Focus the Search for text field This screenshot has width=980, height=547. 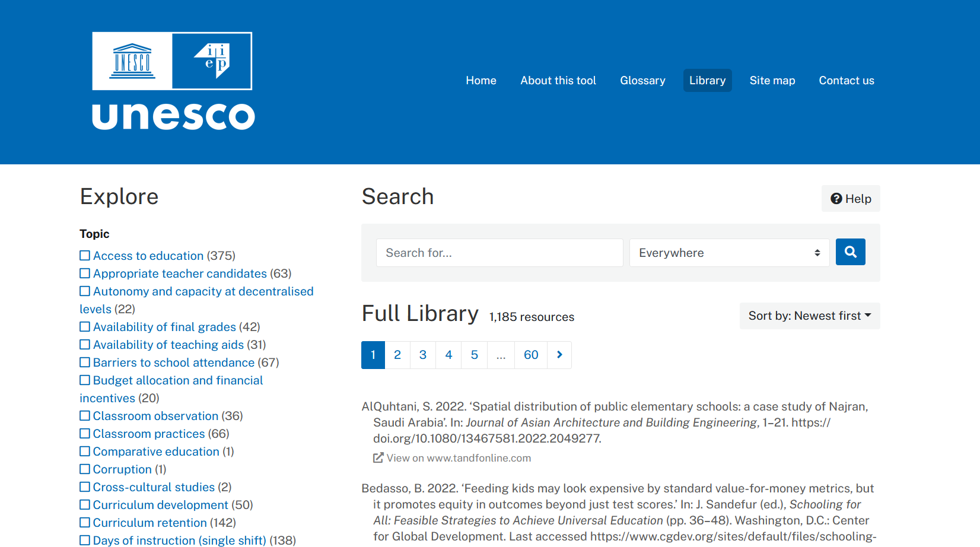coord(499,253)
